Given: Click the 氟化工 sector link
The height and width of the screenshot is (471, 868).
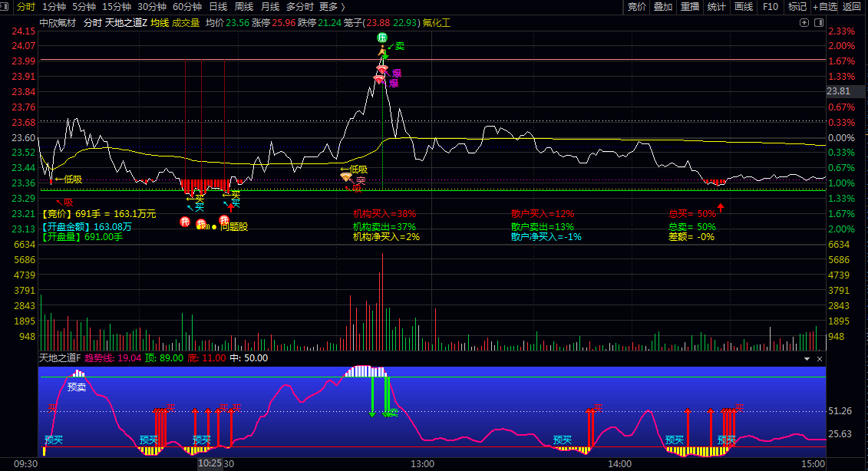Looking at the screenshot, I should pos(437,23).
